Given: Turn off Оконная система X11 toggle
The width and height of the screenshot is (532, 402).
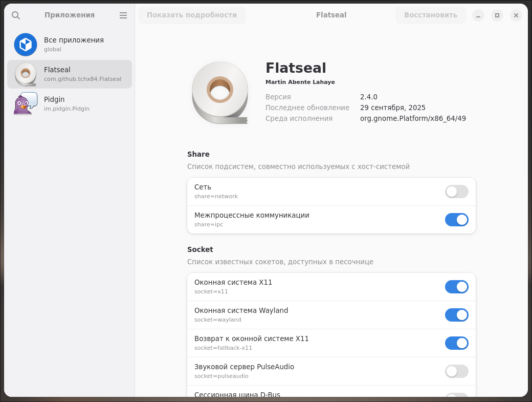Looking at the screenshot, I should tap(456, 287).
